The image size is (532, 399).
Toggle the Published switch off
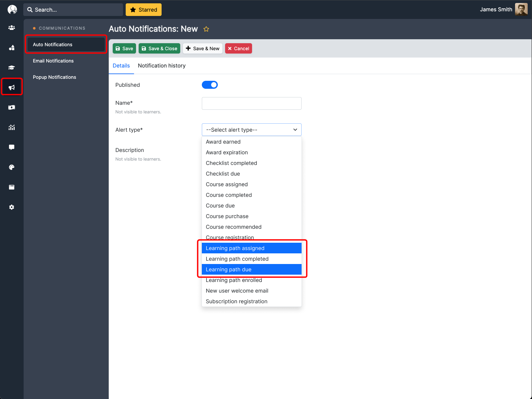point(210,85)
